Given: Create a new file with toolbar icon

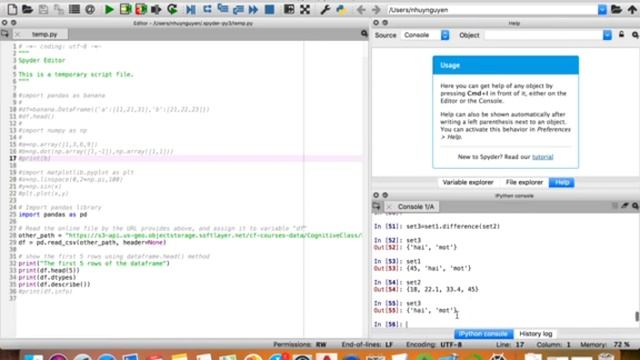Looking at the screenshot, I should tap(12, 9).
